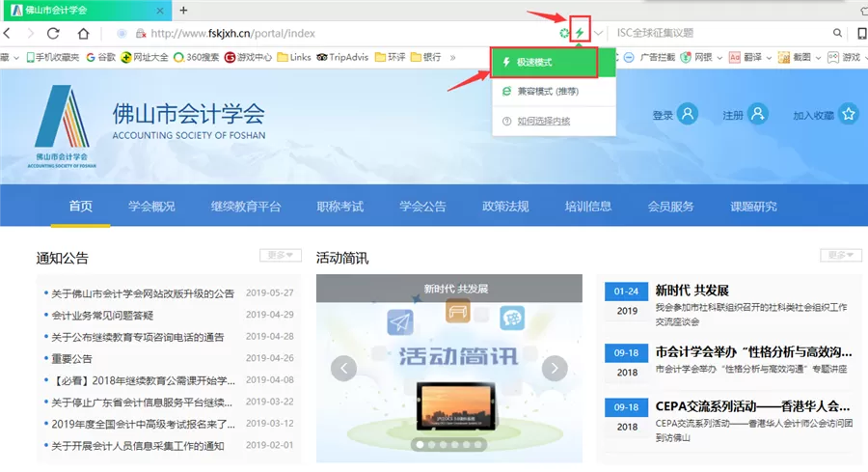Viewport: 868px width, 472px height.
Task: Expand 更多 dropdown beside 活动简讯
Action: click(x=841, y=256)
